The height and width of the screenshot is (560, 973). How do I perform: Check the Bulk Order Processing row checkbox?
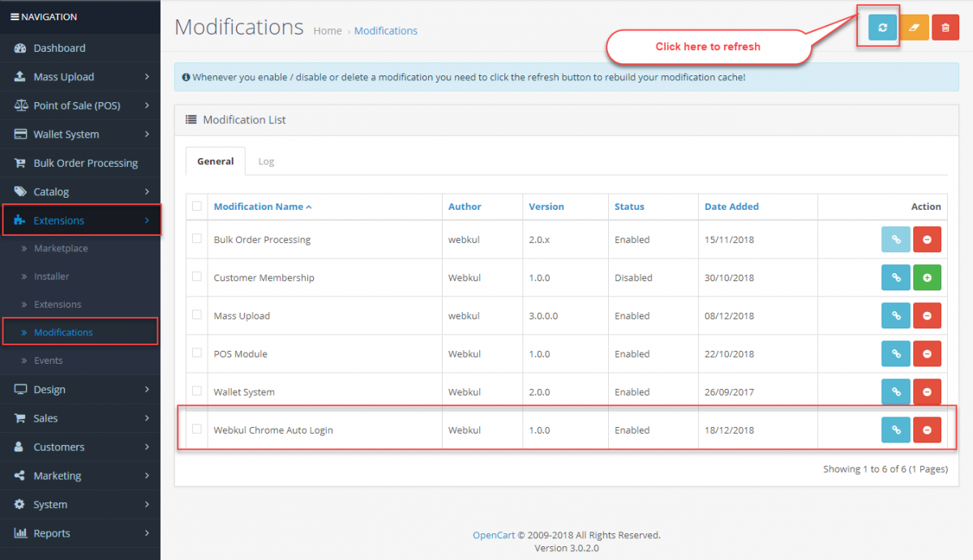coord(197,239)
